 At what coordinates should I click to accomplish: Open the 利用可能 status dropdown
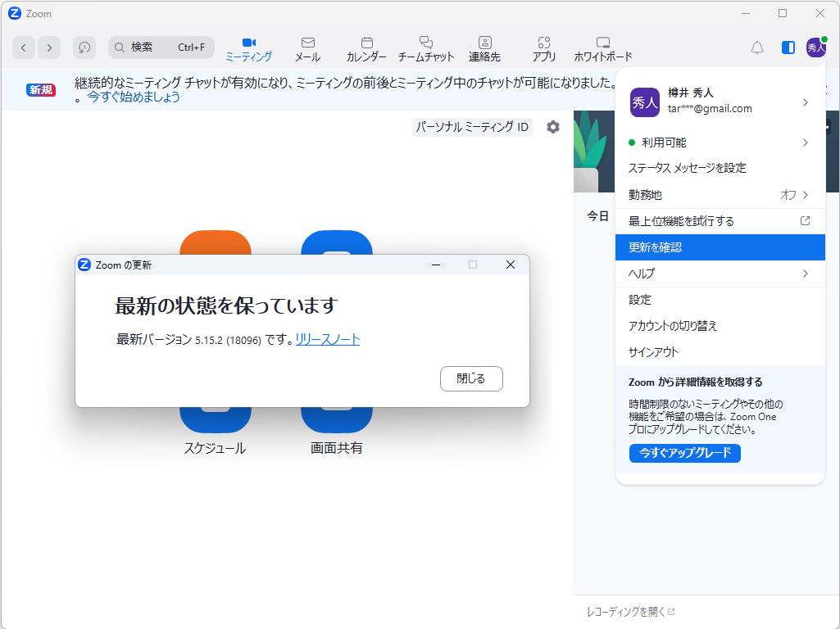[x=720, y=142]
